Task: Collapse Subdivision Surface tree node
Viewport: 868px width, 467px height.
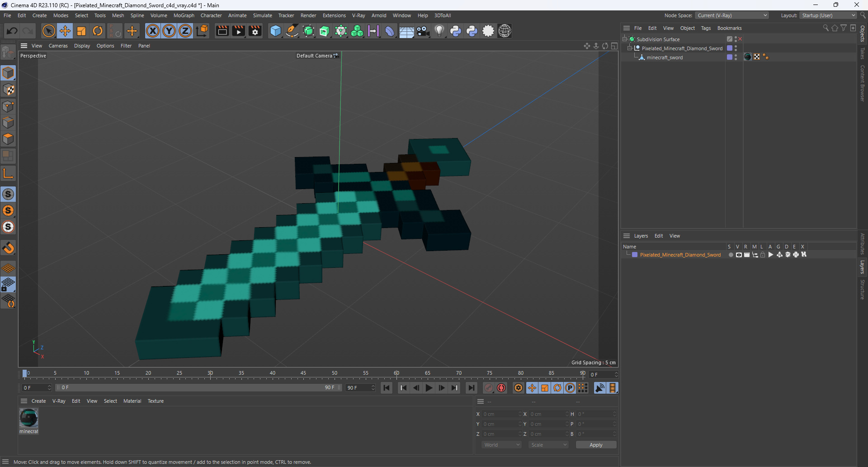Action: [625, 39]
